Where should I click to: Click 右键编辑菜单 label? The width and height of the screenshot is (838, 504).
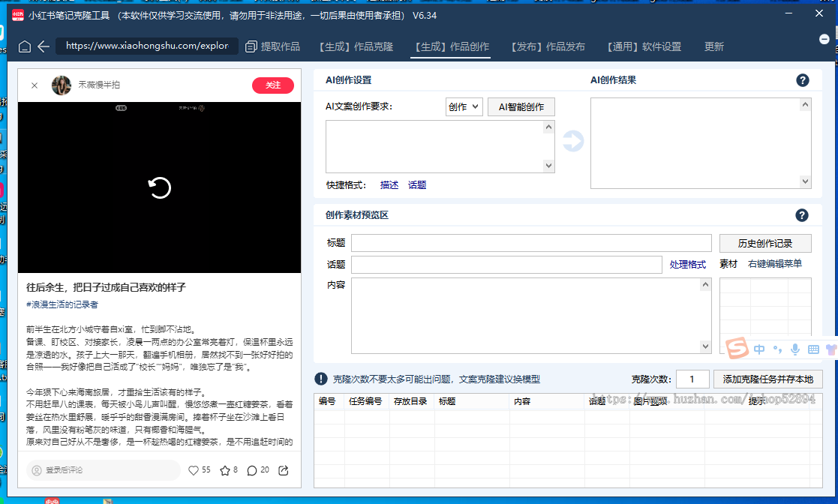coord(775,264)
